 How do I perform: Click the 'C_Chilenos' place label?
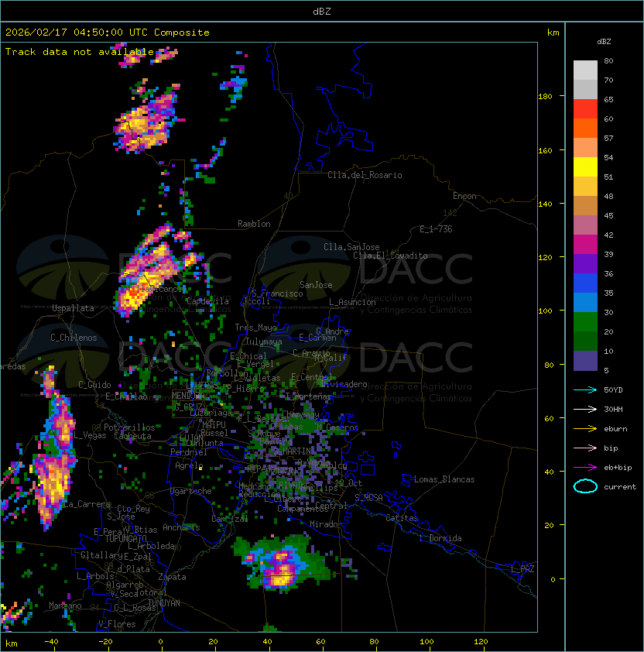(x=74, y=338)
